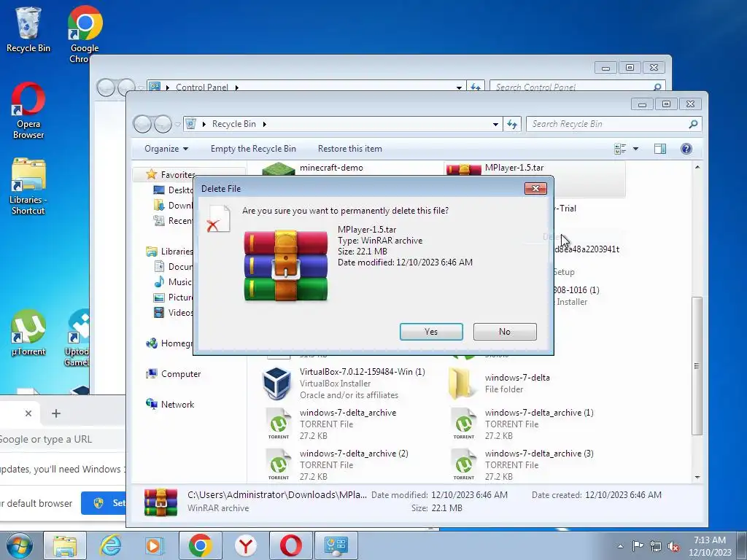Open the address bar history dropdown
The width and height of the screenshot is (747, 560).
click(x=495, y=124)
